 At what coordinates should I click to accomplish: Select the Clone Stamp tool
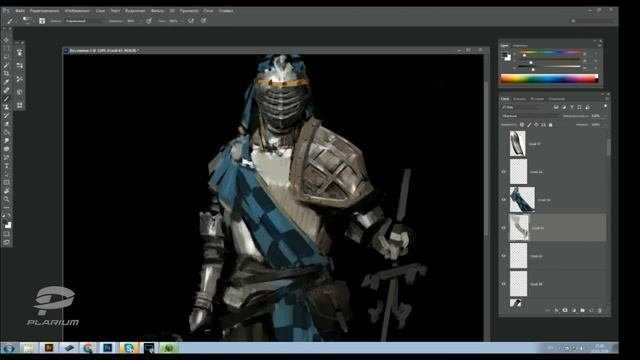[x=6, y=107]
